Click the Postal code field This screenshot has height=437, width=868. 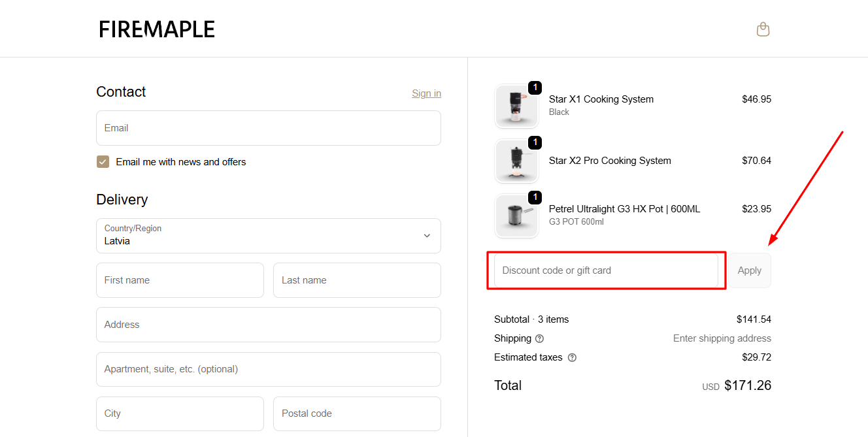[357, 413]
